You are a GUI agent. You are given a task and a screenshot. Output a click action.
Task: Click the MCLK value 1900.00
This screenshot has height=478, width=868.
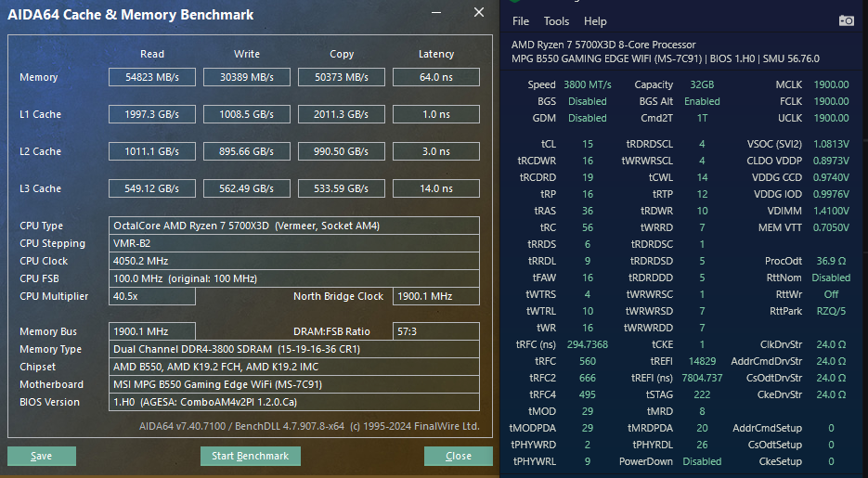coord(831,84)
